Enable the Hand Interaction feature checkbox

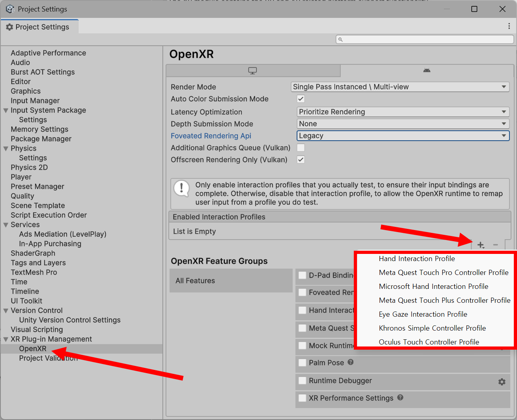click(303, 310)
